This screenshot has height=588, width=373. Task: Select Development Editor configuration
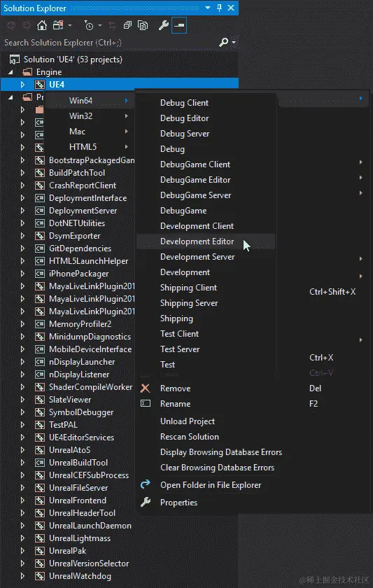pos(206,241)
